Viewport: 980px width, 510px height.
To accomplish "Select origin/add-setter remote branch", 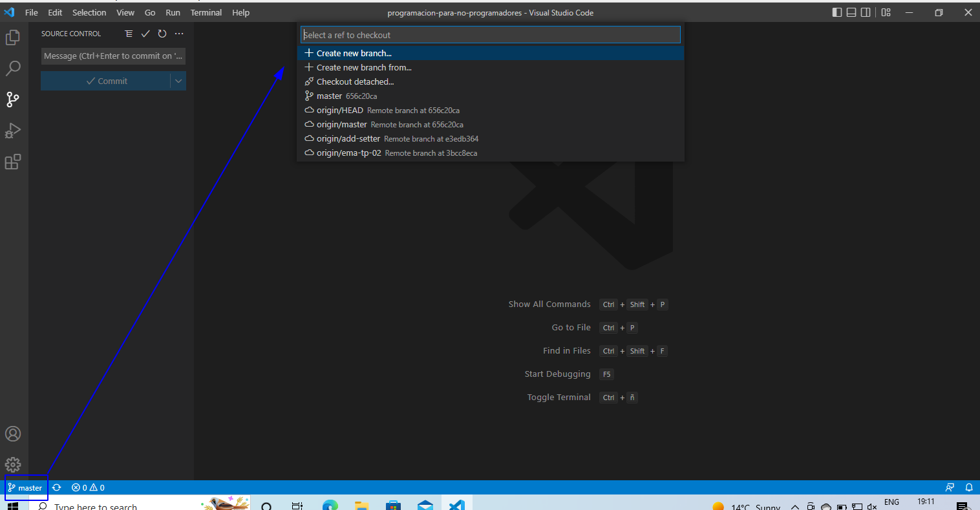I will point(491,138).
